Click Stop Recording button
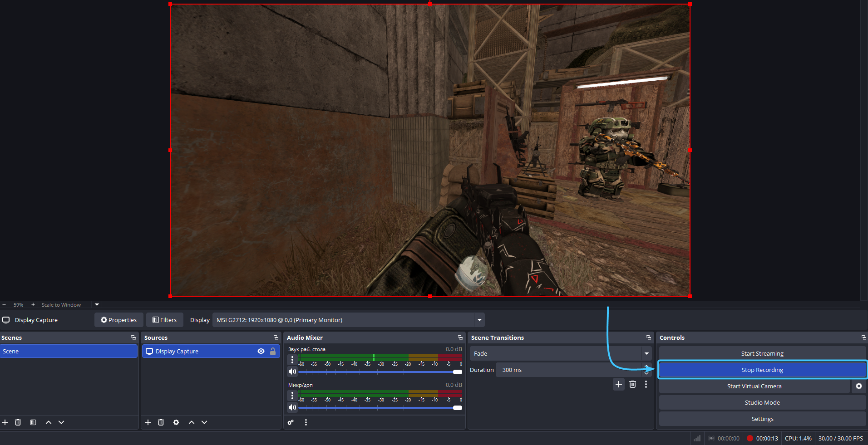Viewport: 868px width, 445px height. [x=762, y=370]
